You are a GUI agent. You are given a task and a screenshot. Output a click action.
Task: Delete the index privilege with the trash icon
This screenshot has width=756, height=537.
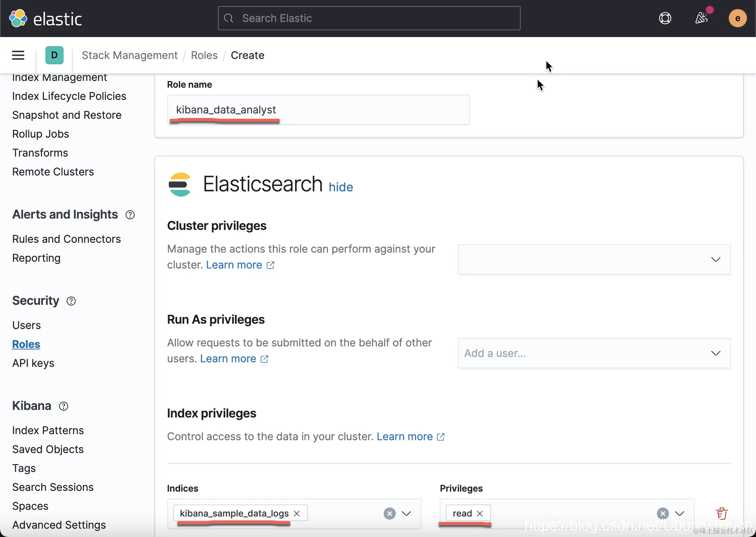click(722, 513)
